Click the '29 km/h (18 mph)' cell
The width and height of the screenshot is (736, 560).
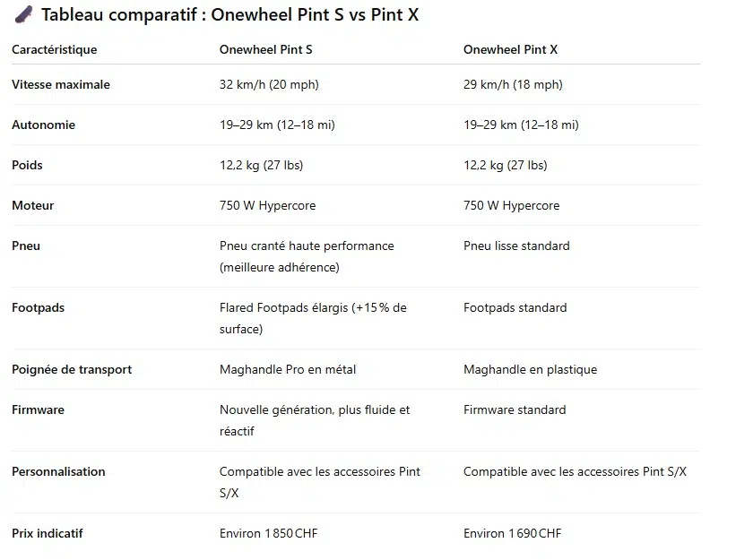[513, 84]
